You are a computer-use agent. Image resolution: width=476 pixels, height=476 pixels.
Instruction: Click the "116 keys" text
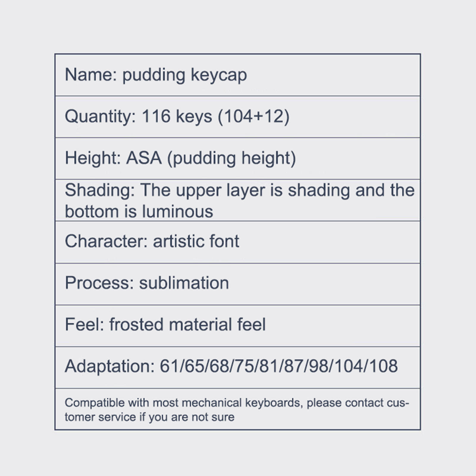click(x=177, y=116)
